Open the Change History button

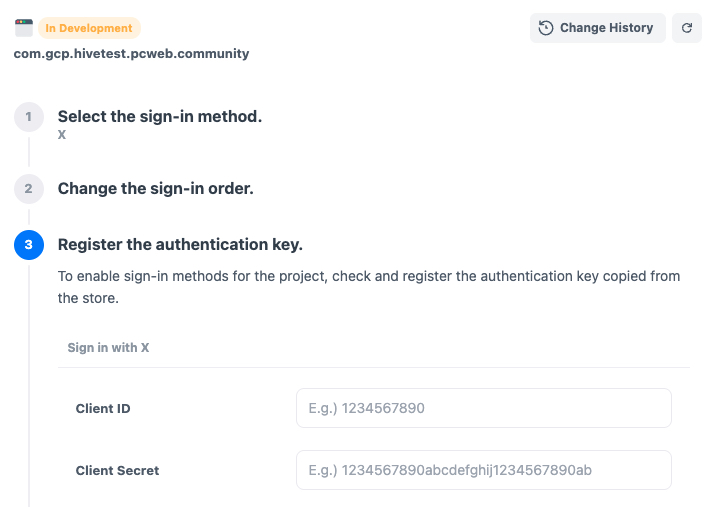tap(597, 28)
